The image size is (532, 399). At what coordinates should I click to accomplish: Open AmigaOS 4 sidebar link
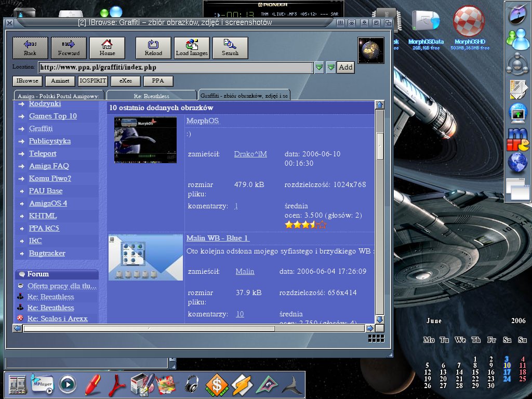[x=48, y=203]
